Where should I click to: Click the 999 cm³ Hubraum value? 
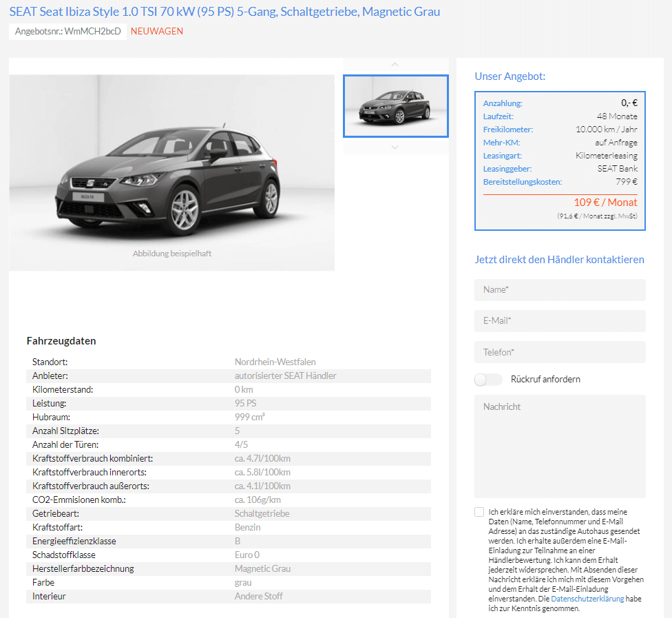coord(250,417)
